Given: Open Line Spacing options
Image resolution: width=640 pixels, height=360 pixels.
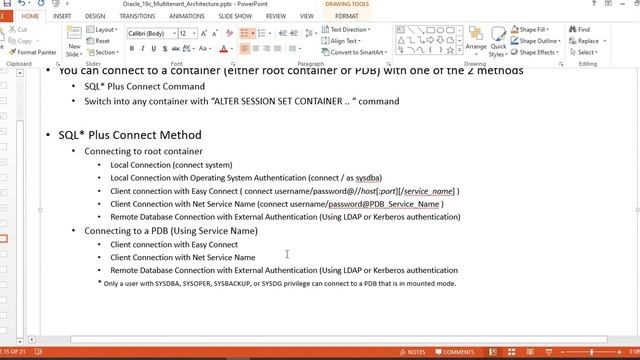Looking at the screenshot, I should click(x=311, y=33).
